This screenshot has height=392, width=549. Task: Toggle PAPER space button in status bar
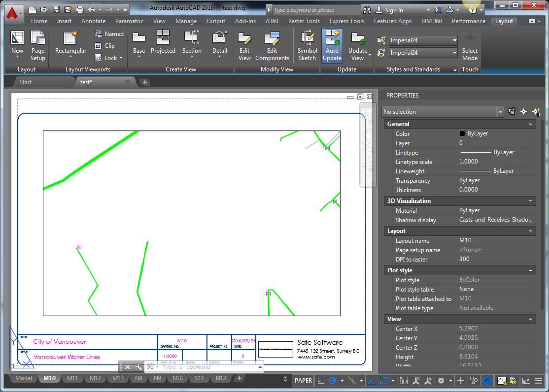tap(303, 380)
